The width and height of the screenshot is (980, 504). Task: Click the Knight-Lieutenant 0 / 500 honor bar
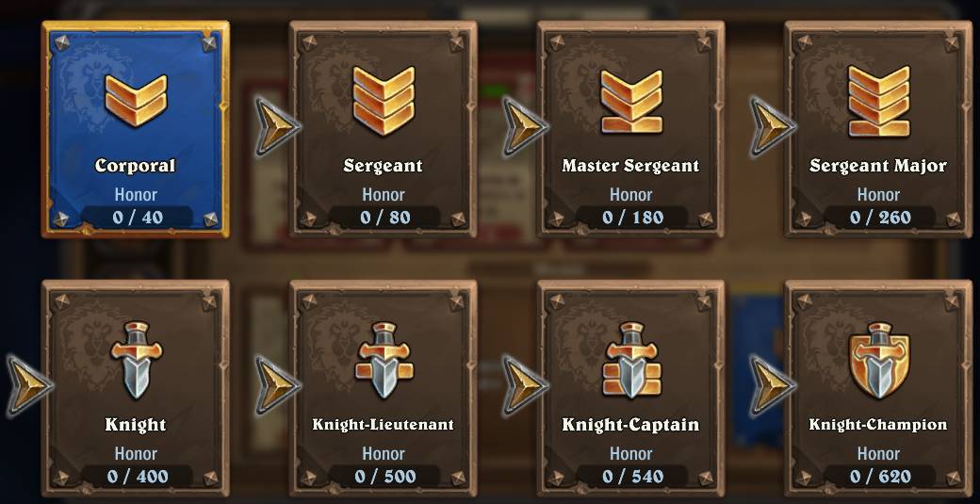384,477
